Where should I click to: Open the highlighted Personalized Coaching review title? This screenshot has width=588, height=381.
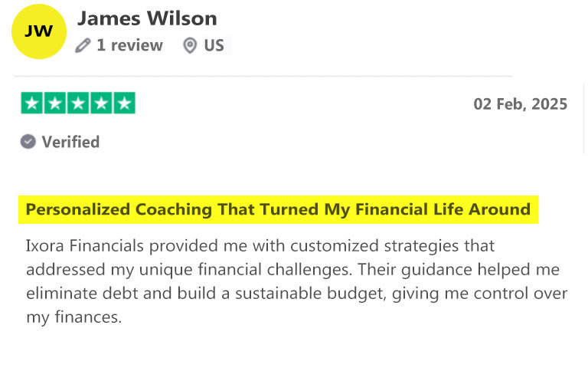(x=278, y=209)
